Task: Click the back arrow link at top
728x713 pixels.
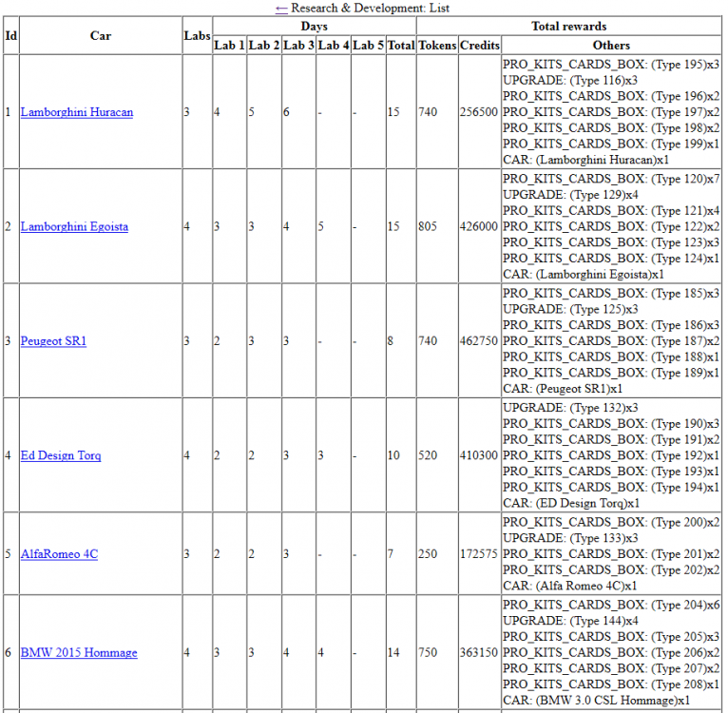Action: 281,8
